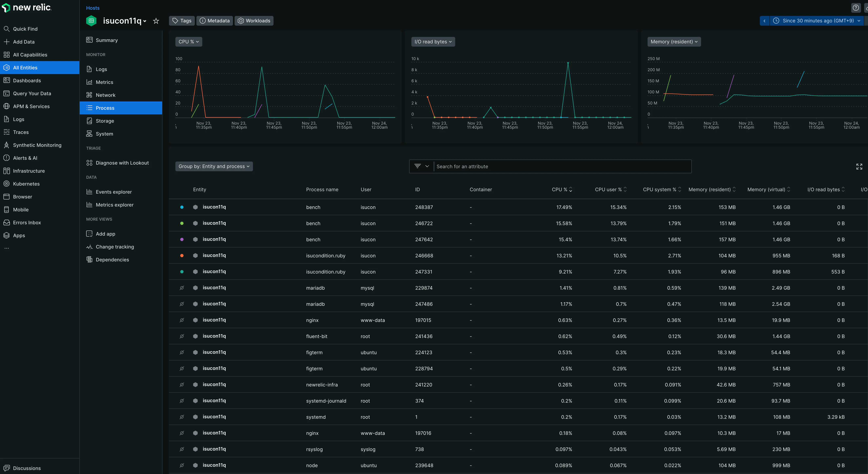Viewport: 868px width, 474px height.
Task: Open the time range picker dropdown
Action: [817, 21]
